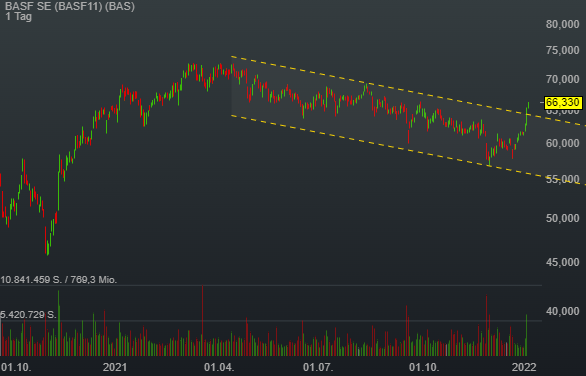The width and height of the screenshot is (586, 376).
Task: Click the 80,000 price axis label
Action: tap(562, 24)
